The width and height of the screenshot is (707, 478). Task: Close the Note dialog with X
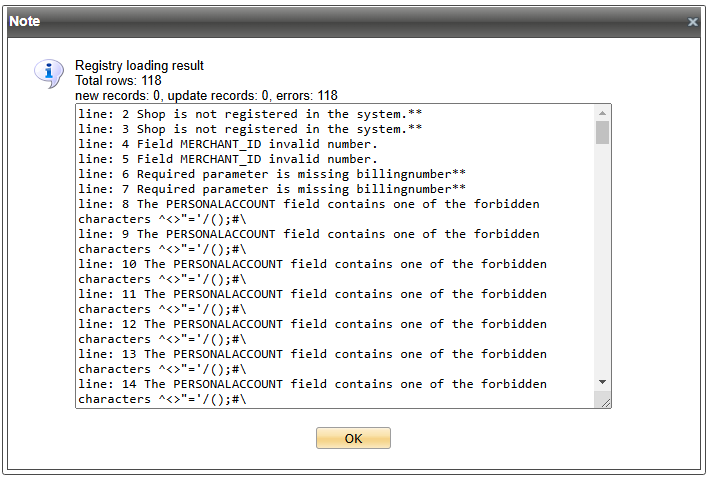[x=692, y=21]
